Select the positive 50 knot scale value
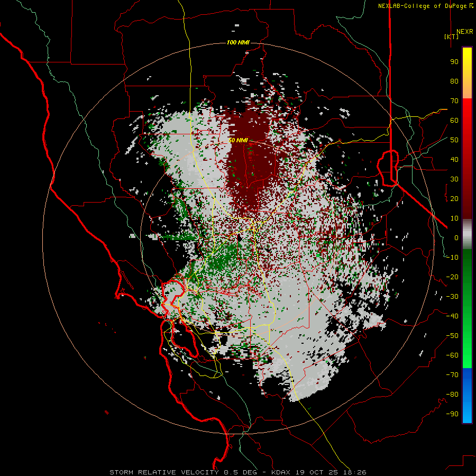This screenshot has width=476, height=476. [x=454, y=140]
